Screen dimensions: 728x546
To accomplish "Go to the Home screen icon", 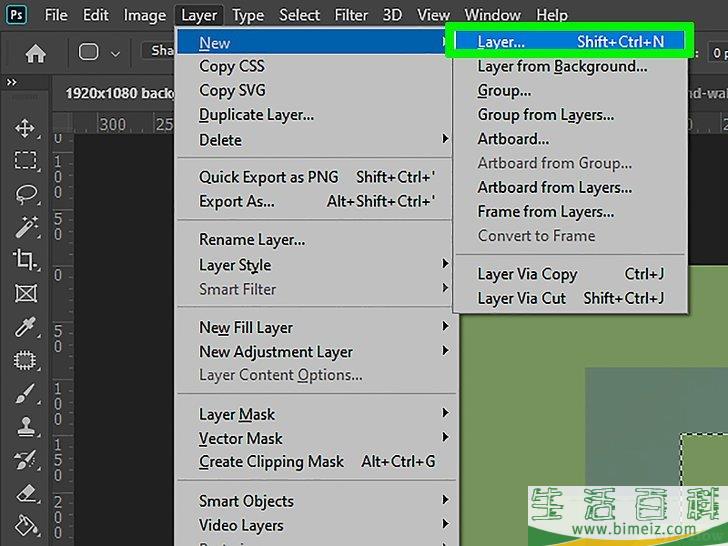I will [35, 53].
